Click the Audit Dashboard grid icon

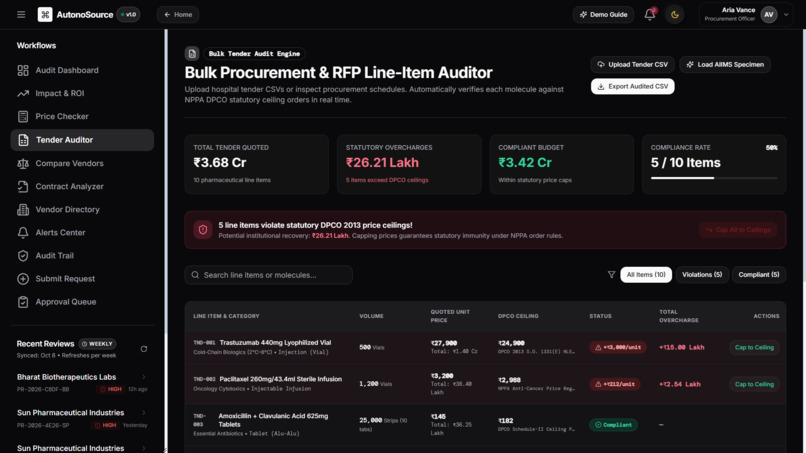tap(23, 70)
